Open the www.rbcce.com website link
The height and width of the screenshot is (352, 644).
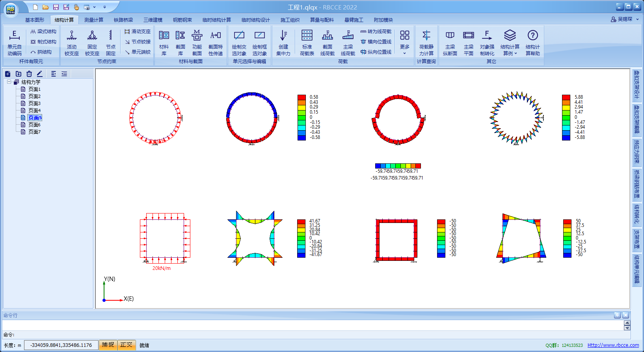click(613, 345)
